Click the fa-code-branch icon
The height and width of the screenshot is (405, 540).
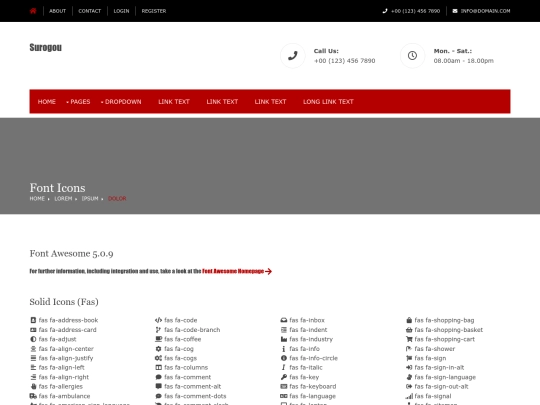[x=158, y=330]
